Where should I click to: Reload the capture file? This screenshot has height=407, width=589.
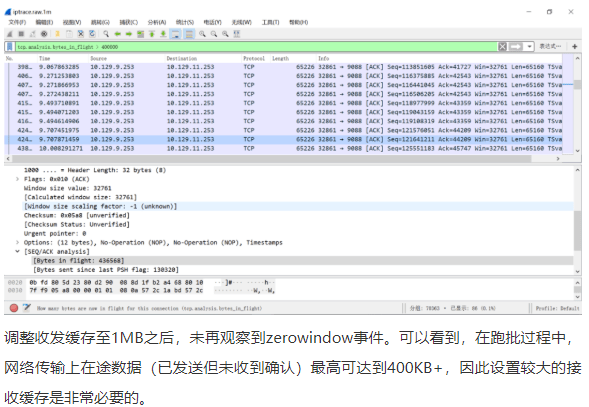click(92, 34)
